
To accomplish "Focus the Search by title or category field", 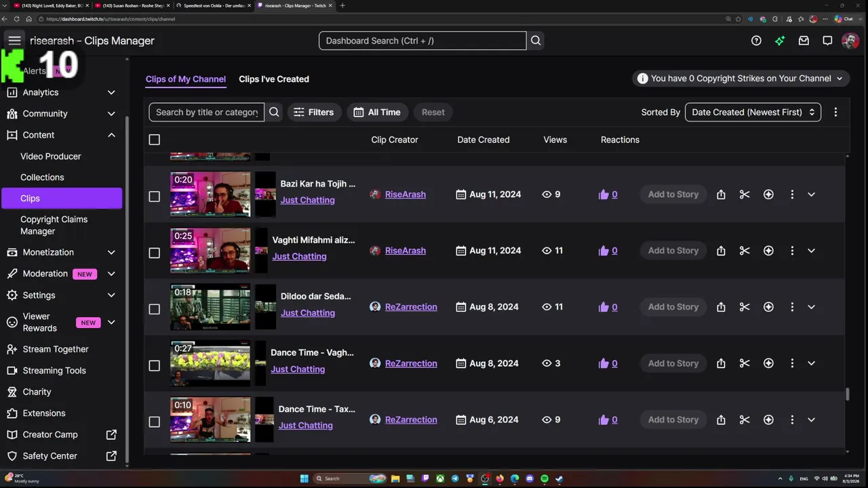I will coord(207,113).
